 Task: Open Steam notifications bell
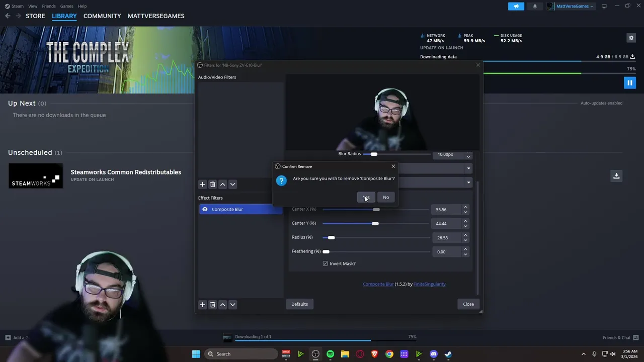point(535,6)
